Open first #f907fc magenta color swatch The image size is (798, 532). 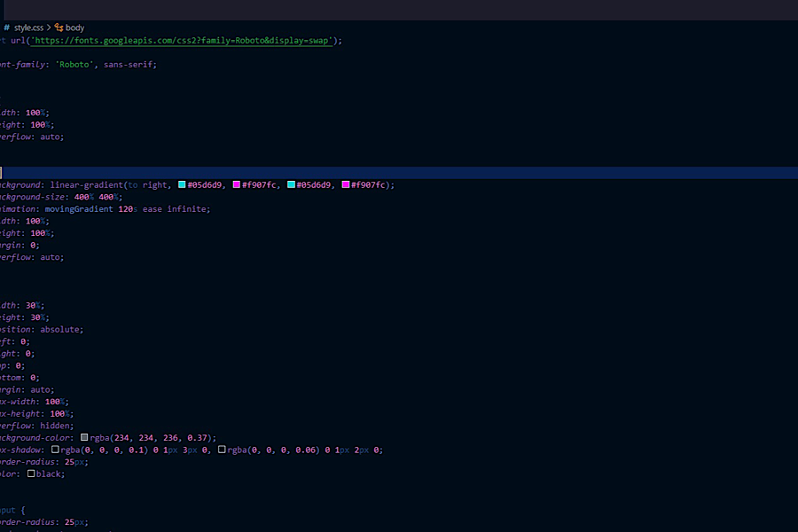click(x=237, y=184)
